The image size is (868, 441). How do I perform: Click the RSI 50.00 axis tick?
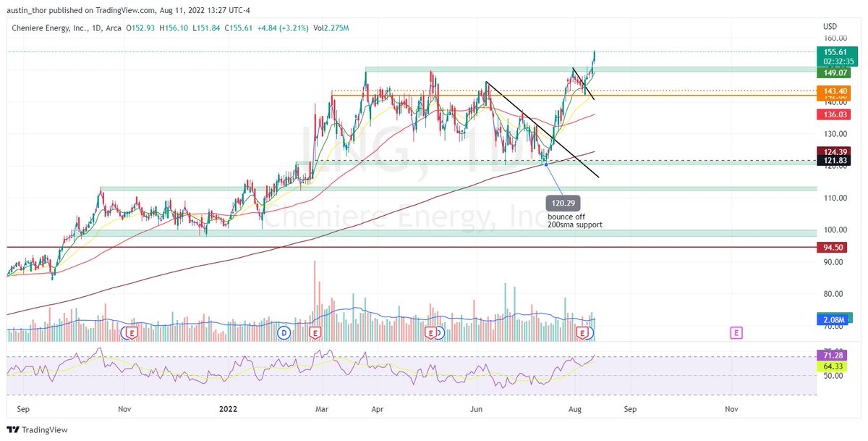pyautogui.click(x=833, y=376)
